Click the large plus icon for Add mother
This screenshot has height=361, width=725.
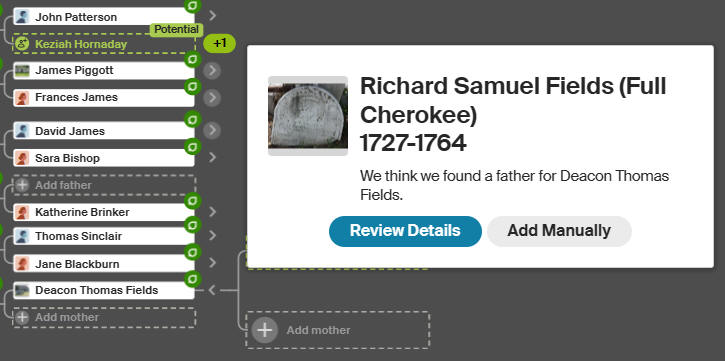pyautogui.click(x=264, y=330)
